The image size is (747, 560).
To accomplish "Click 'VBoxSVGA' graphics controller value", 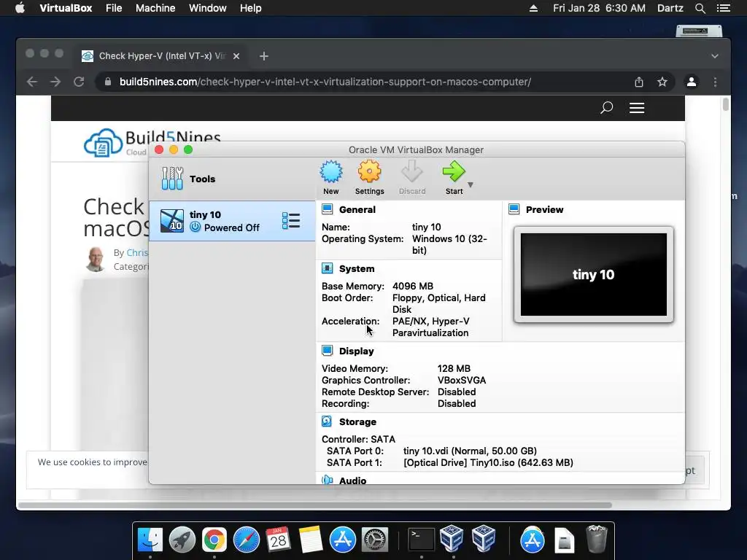I will (462, 380).
